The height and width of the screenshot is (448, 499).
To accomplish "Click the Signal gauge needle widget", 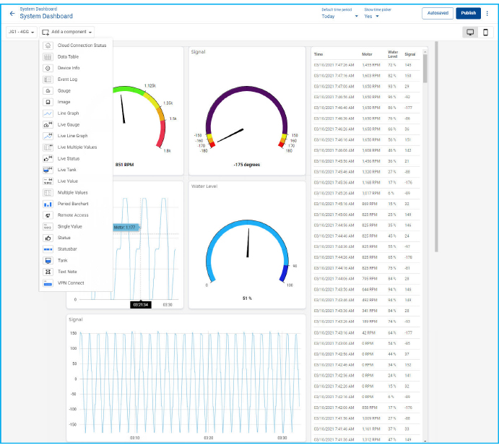I will (247, 118).
